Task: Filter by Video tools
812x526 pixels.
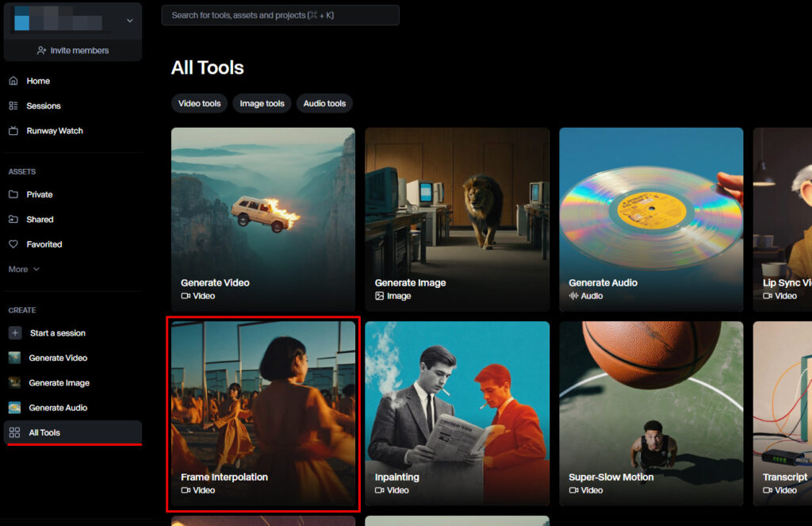Action: 199,103
